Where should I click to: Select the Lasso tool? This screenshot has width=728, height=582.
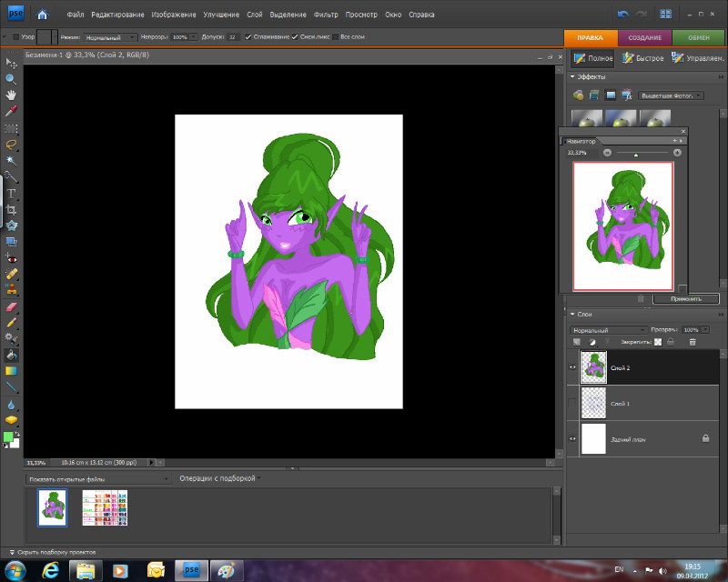pos(11,144)
